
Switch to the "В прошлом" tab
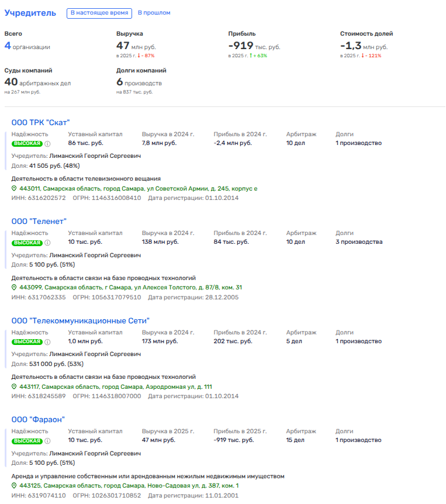[x=154, y=13]
